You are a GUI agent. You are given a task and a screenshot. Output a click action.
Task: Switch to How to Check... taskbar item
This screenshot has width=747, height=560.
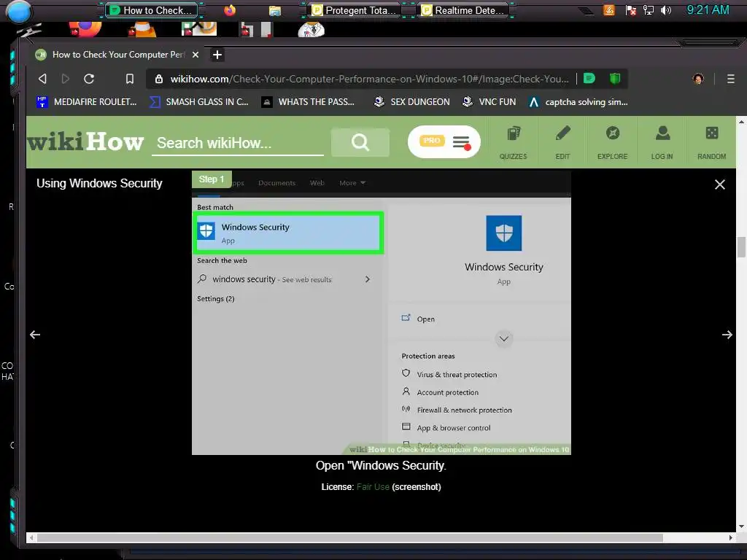click(151, 10)
